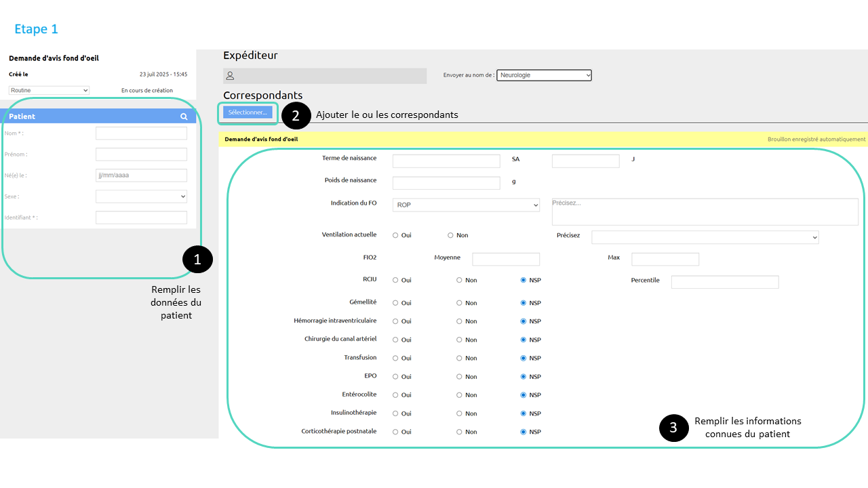Select Oui for Gémellité
The image size is (868, 488).
coord(395,303)
